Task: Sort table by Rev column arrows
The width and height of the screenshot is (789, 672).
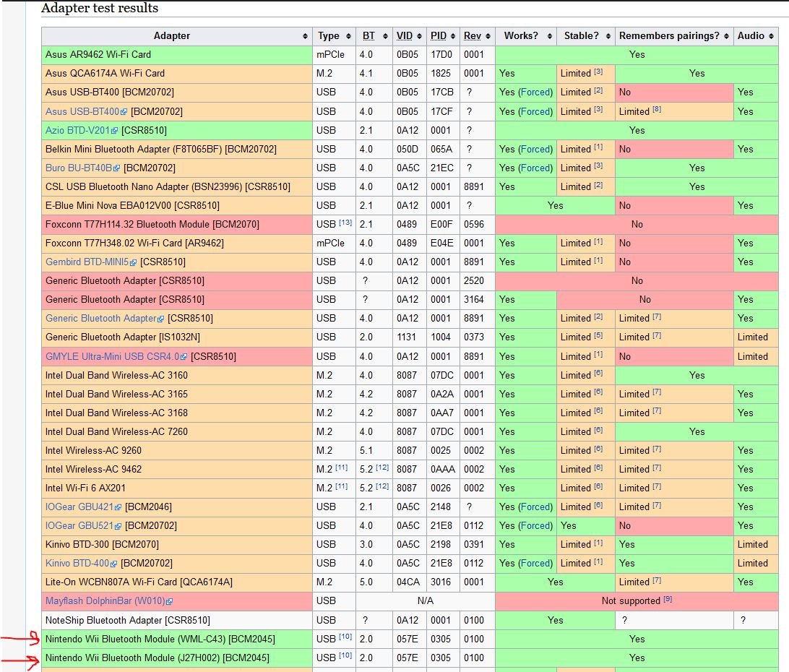Action: click(x=488, y=36)
